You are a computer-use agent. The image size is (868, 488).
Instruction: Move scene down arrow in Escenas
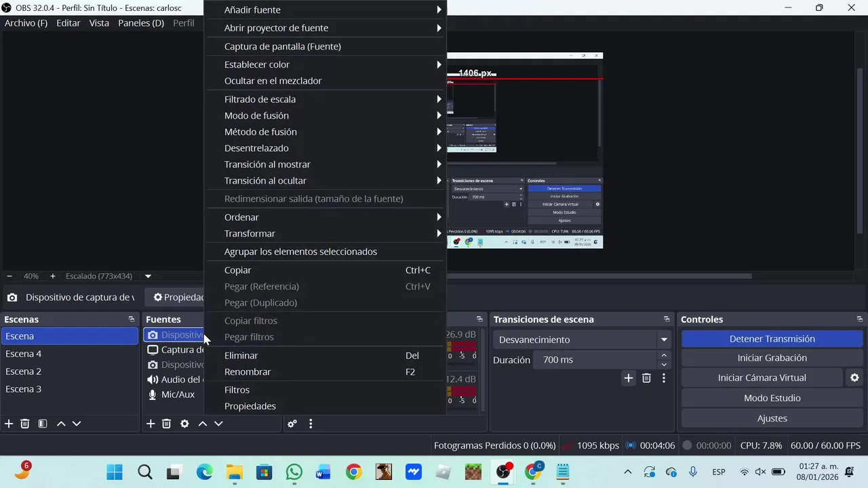pyautogui.click(x=77, y=424)
